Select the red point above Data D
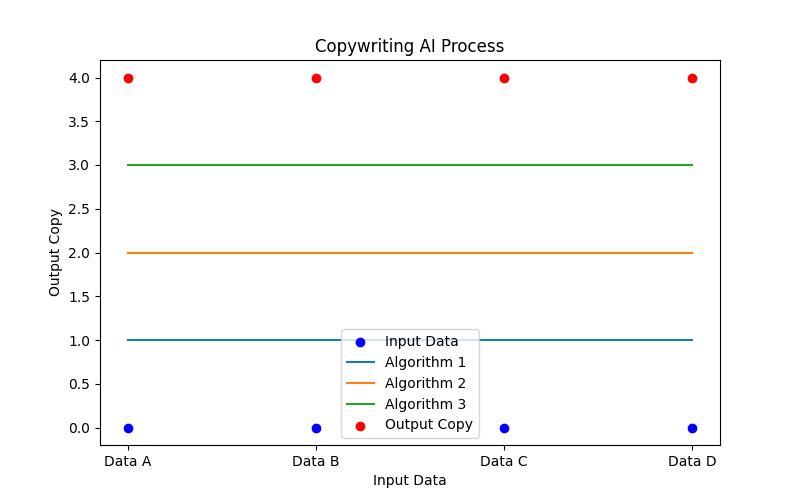 692,78
